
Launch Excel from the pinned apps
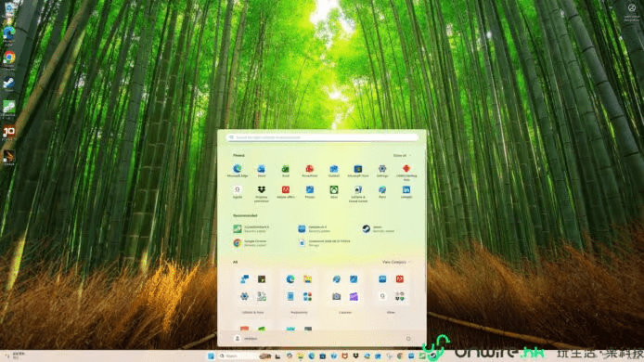click(286, 170)
